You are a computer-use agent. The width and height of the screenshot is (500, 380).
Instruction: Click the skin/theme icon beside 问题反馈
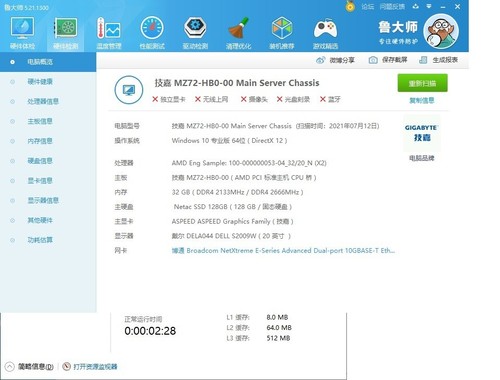click(415, 6)
